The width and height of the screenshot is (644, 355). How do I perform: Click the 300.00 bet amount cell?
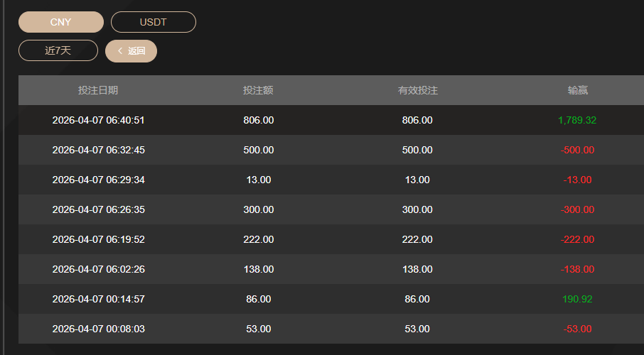[x=258, y=209]
